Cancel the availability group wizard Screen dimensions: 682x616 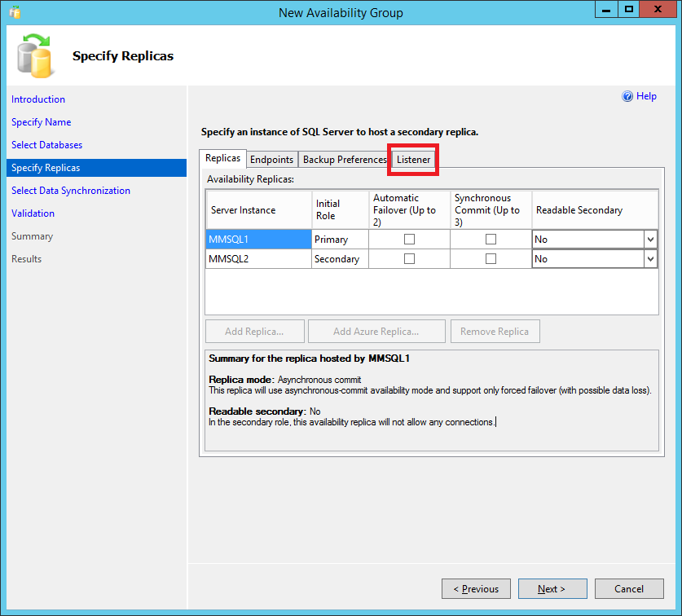coord(628,589)
